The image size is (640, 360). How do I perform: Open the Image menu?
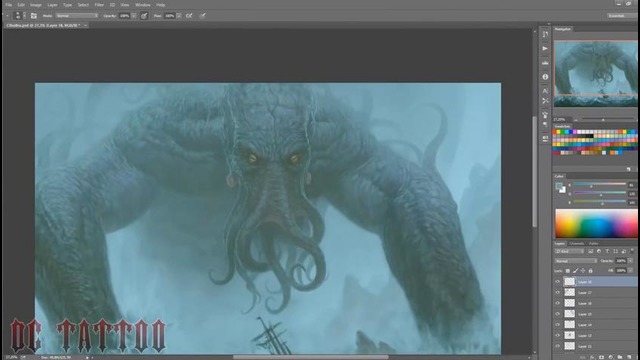[x=36, y=5]
